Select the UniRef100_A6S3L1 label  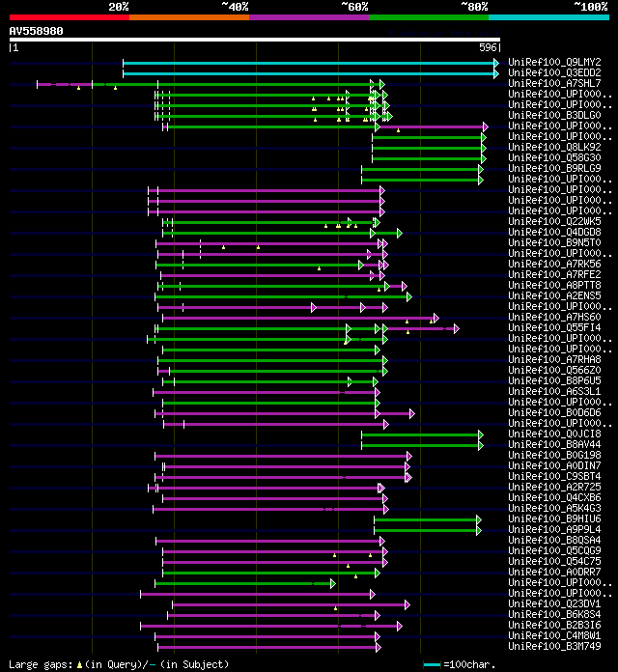click(x=554, y=391)
